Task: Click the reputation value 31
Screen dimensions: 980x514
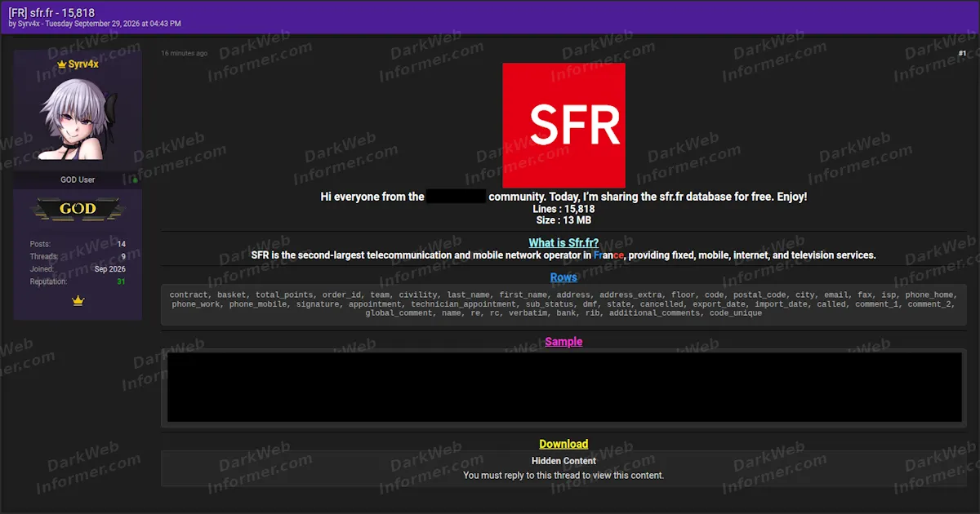Action: click(121, 281)
